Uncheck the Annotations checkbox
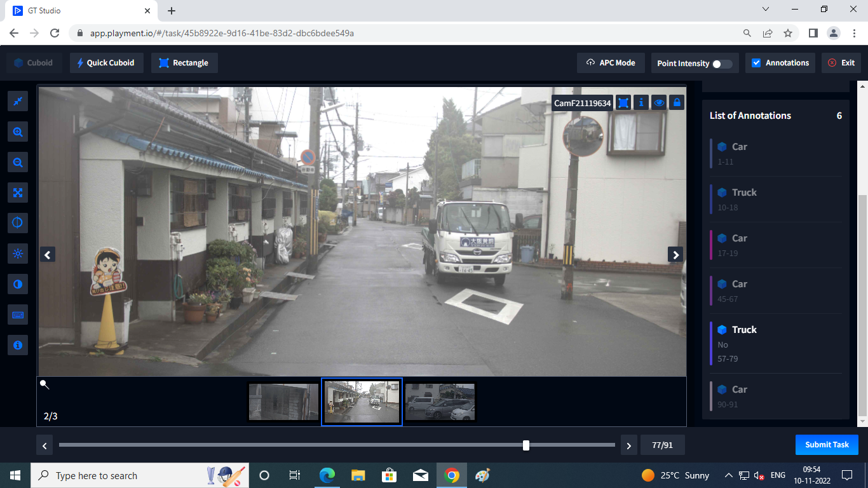 [756, 63]
